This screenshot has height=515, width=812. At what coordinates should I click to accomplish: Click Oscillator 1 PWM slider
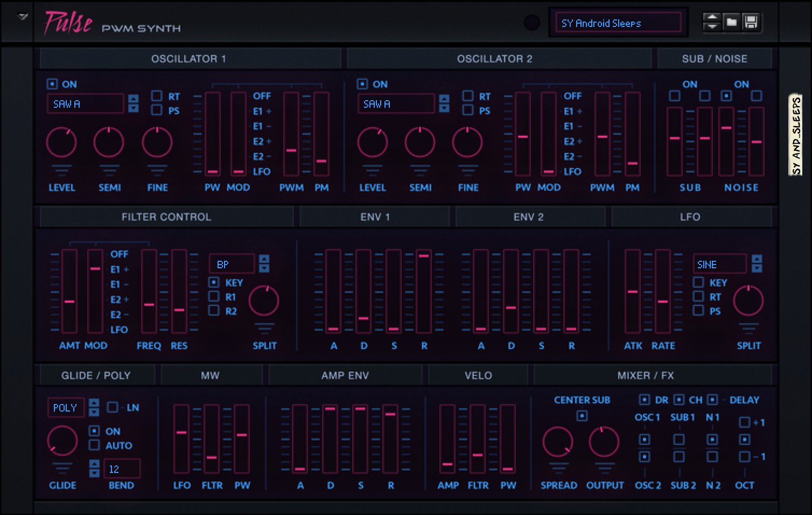pos(291,134)
